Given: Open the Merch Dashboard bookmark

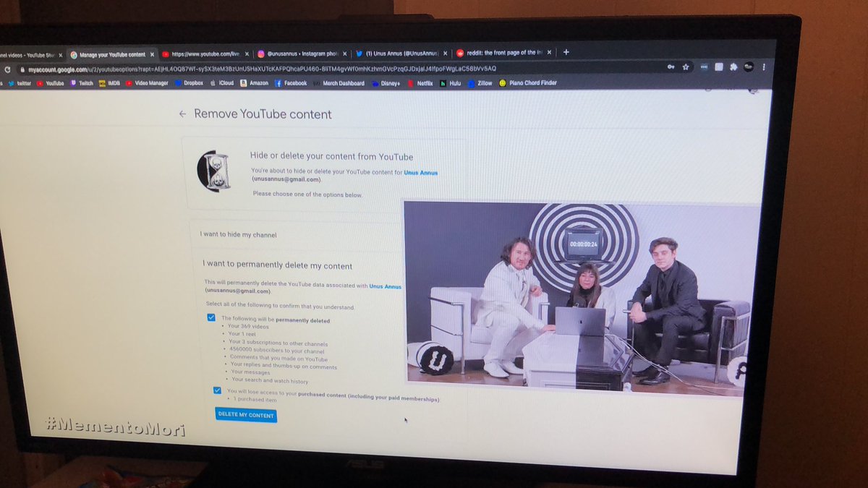Looking at the screenshot, I should [x=339, y=83].
